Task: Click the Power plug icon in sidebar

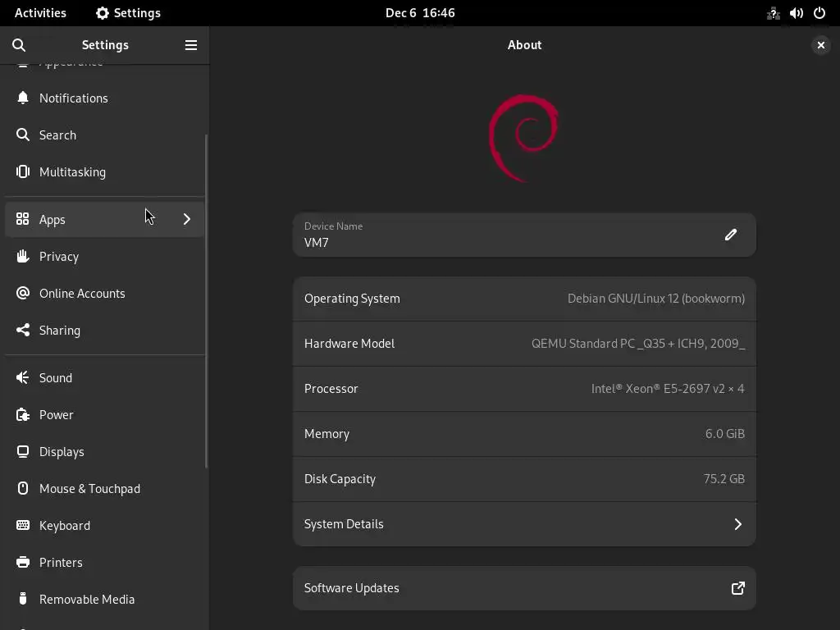Action: tap(22, 414)
